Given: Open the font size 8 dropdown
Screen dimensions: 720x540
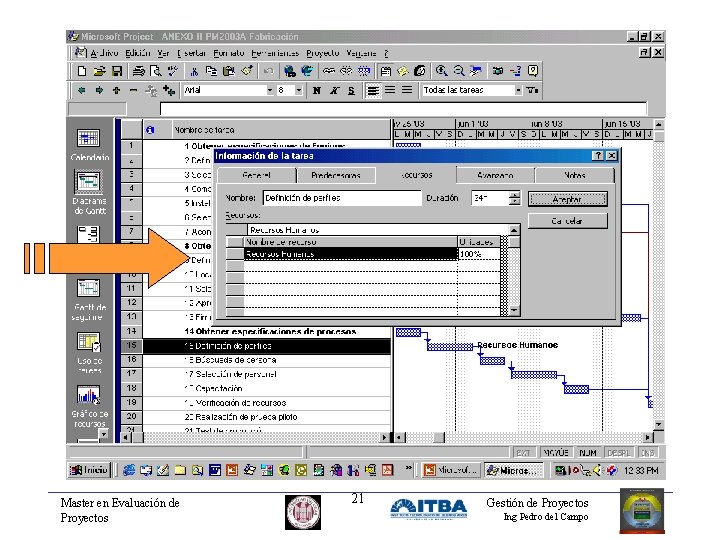Looking at the screenshot, I should point(298,90).
